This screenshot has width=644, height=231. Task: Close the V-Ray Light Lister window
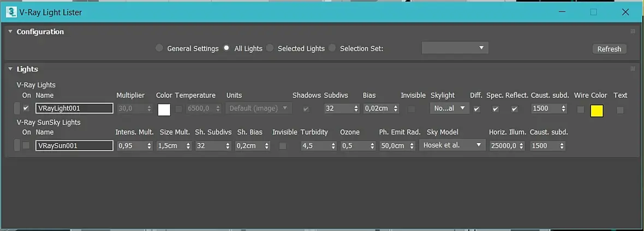[x=625, y=13]
